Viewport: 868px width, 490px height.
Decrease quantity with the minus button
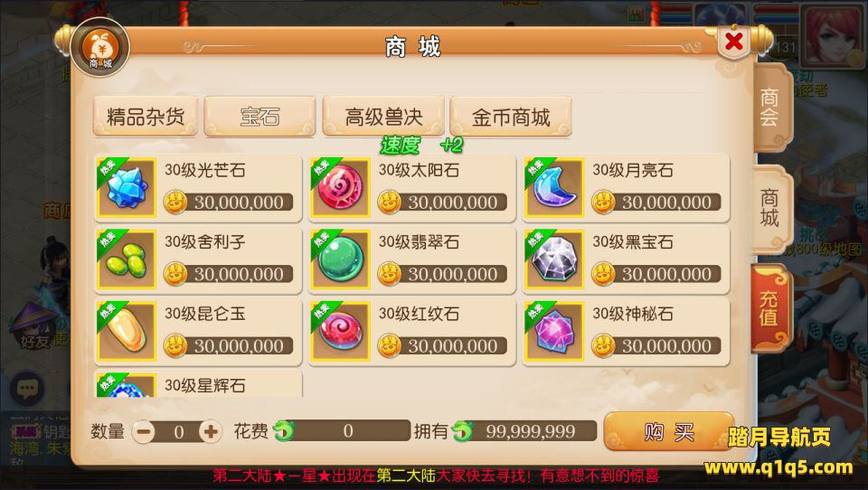pyautogui.click(x=144, y=432)
